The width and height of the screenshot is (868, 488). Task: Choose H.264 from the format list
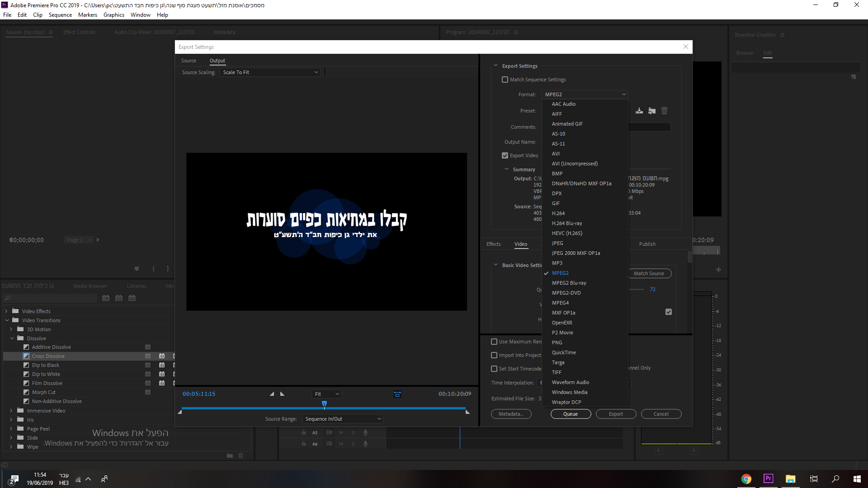(x=558, y=213)
